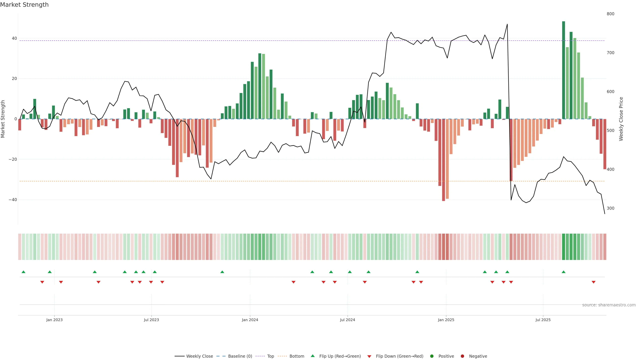This screenshot has width=644, height=362.
Task: Click the tallest green bar in 2025
Action: [x=563, y=70]
